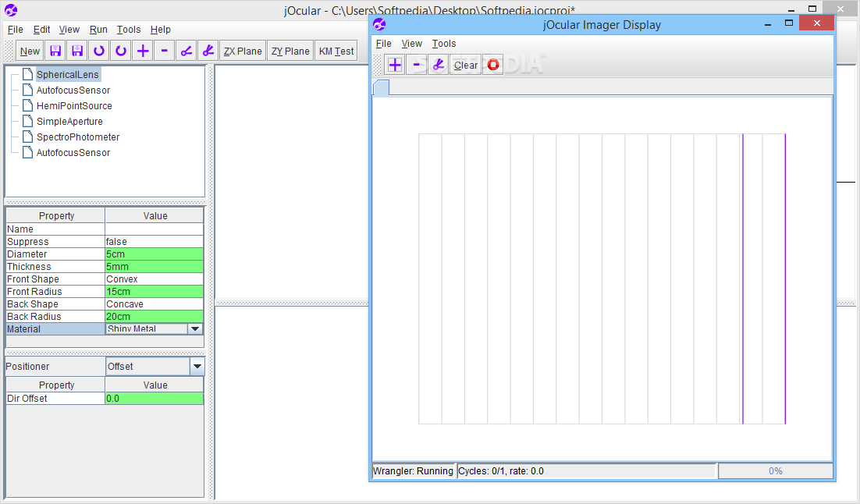Switch to the ZY Plane view
This screenshot has height=504, width=860.
(x=290, y=51)
